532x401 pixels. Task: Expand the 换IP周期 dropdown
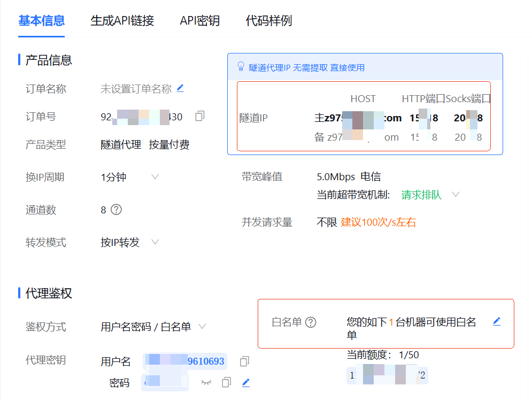[155, 176]
